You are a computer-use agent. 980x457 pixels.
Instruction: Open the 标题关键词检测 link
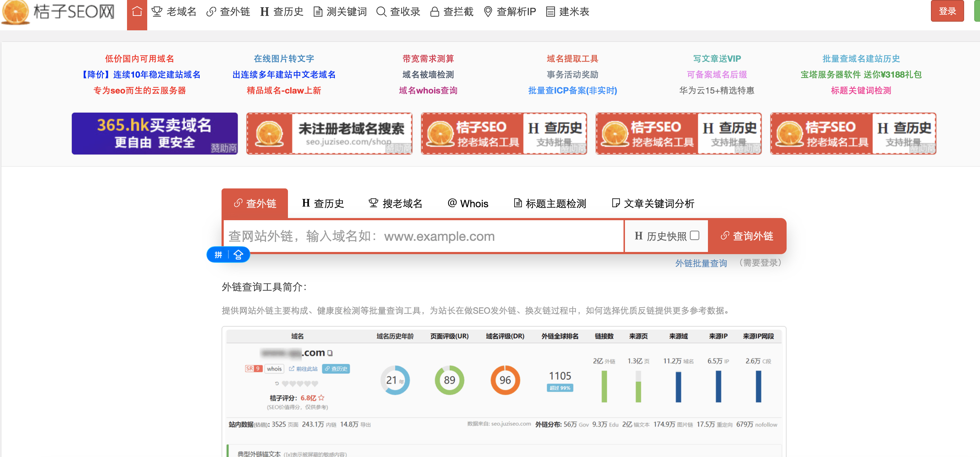click(x=861, y=91)
